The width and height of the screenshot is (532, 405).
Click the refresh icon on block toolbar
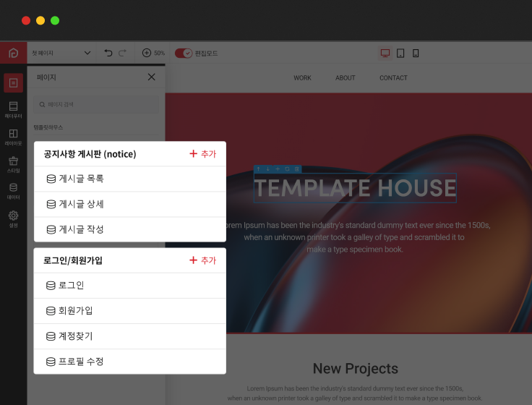click(x=287, y=169)
